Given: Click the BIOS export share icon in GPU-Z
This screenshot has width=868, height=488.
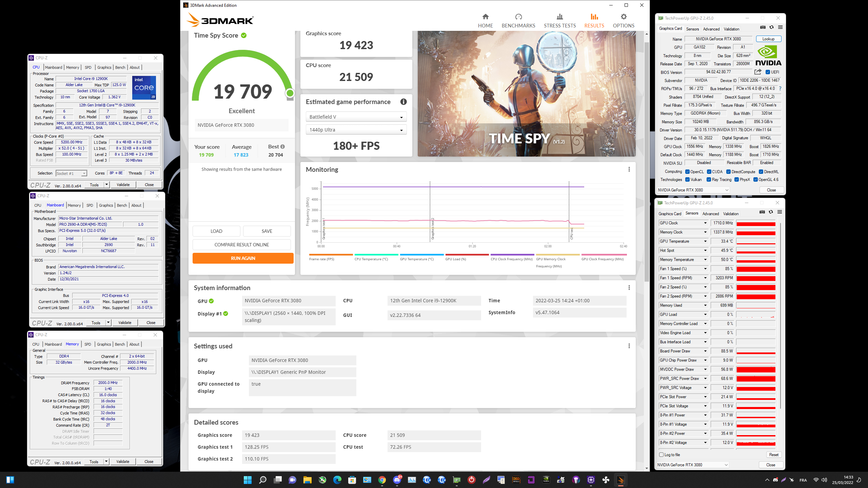Looking at the screenshot, I should click(758, 72).
